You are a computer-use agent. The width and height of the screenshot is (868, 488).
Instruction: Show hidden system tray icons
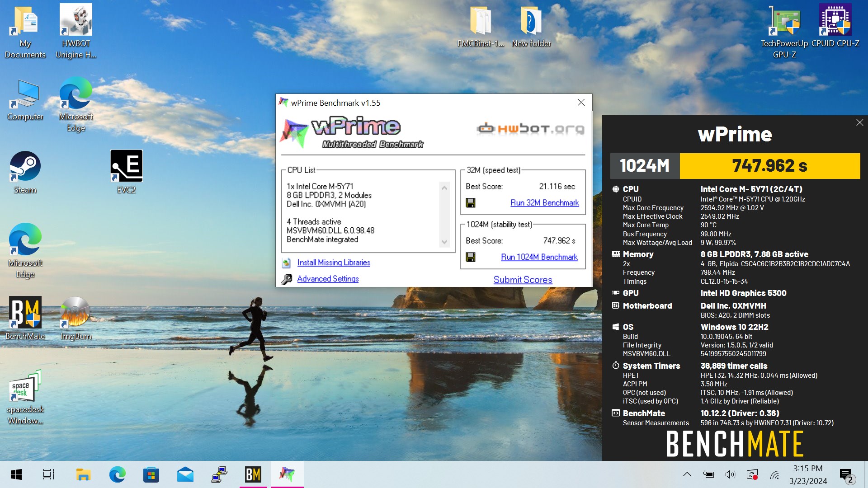(687, 474)
